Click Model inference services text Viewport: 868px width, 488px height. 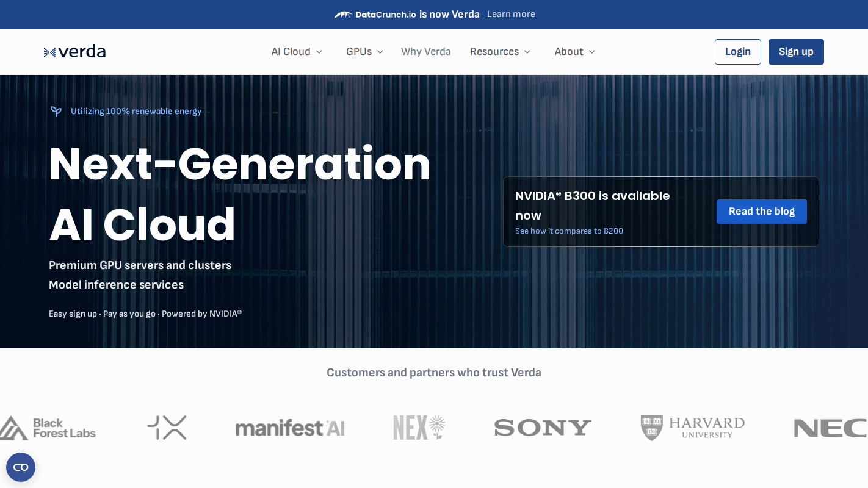coord(116,285)
